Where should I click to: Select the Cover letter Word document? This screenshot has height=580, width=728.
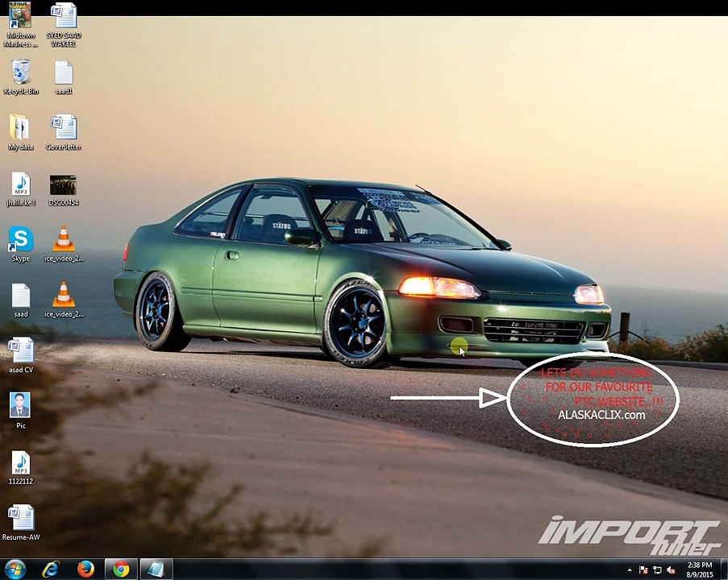pyautogui.click(x=64, y=132)
